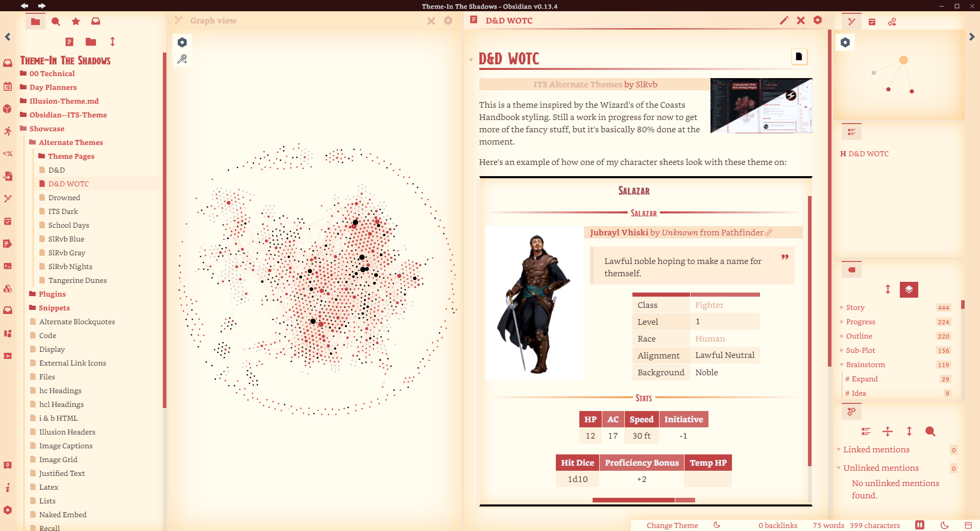980x531 pixels.
Task: Change backlinks sort order
Action: [x=909, y=431]
